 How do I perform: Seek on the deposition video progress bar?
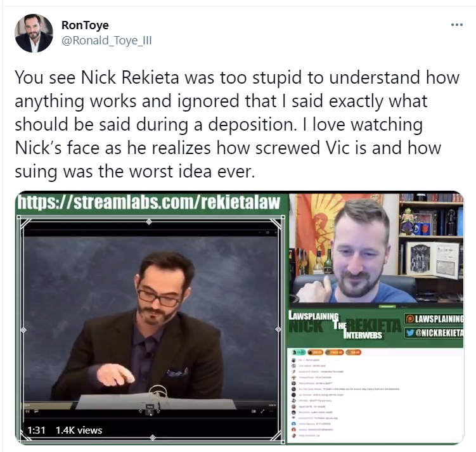pos(150,405)
